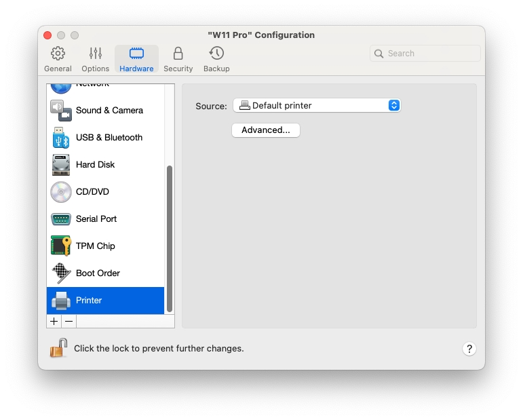Select the Sound & Camera icon
Viewport: 523px width, 420px height.
pyautogui.click(x=60, y=110)
